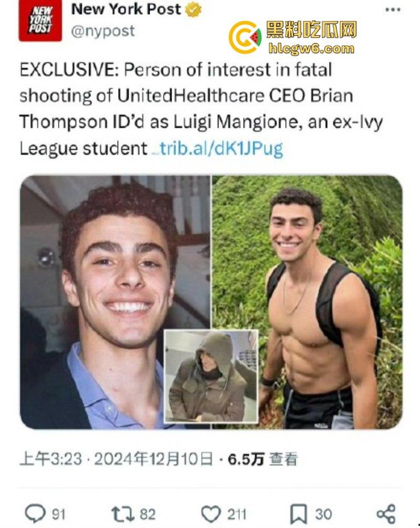The height and width of the screenshot is (528, 420).
Task: Open the right outdoor hiking photo
Action: pos(307,302)
